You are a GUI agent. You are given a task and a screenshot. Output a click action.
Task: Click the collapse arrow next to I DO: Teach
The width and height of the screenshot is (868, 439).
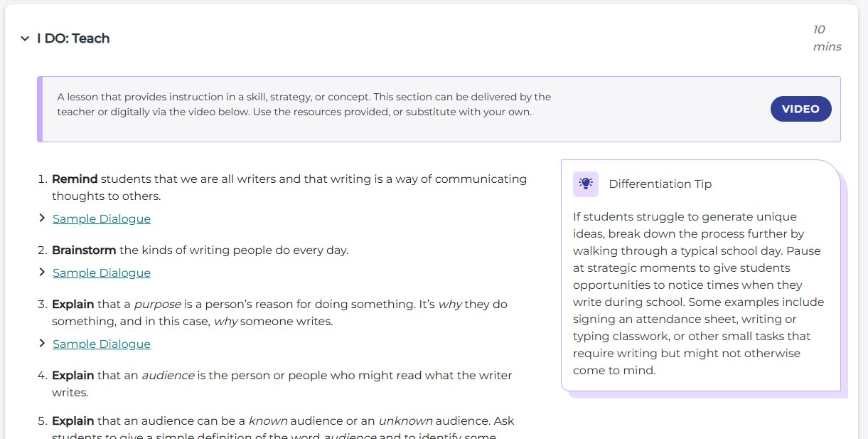click(26, 38)
